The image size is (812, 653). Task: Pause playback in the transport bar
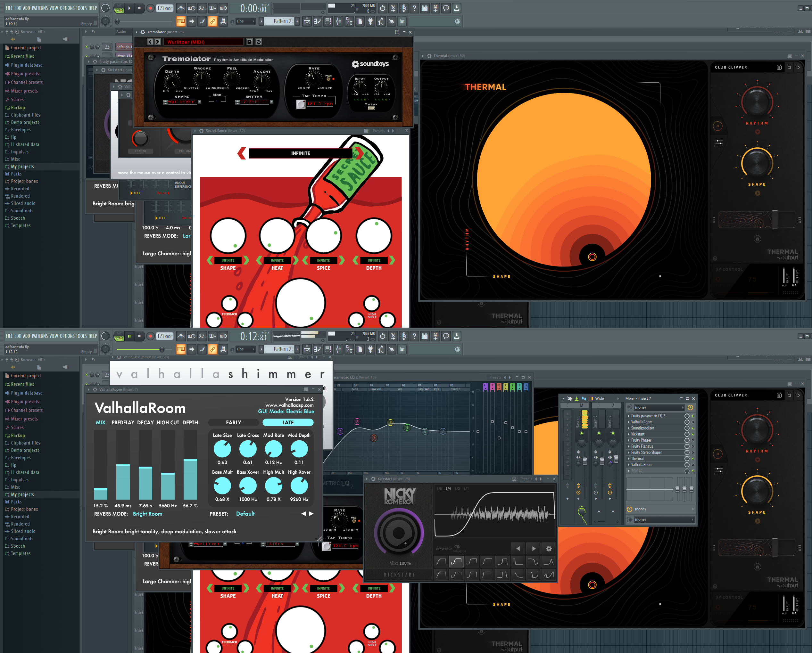coord(129,336)
